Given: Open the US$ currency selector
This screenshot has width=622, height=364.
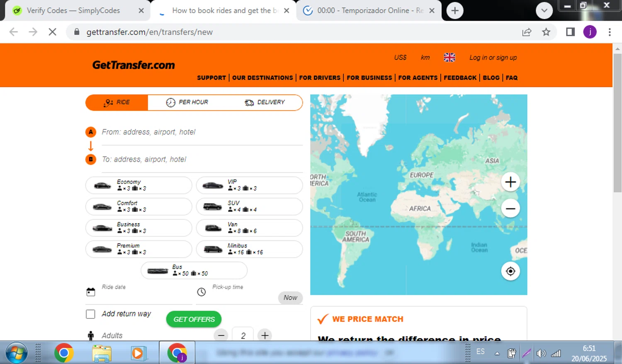Looking at the screenshot, I should 400,58.
